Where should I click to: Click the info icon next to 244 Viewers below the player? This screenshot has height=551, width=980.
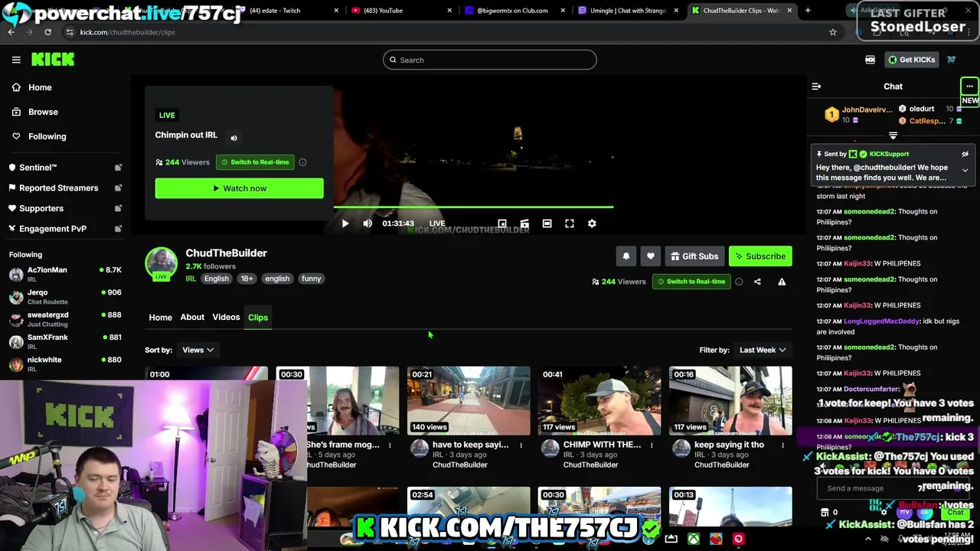[x=739, y=282]
